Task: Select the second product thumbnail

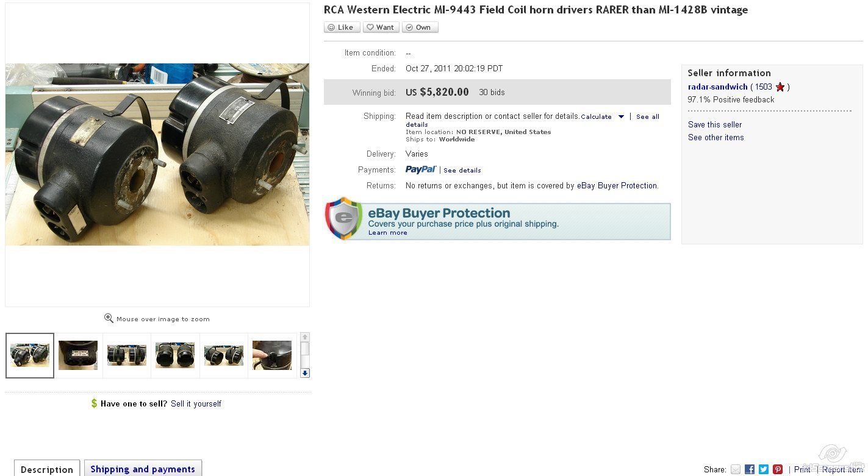Action: click(x=78, y=355)
